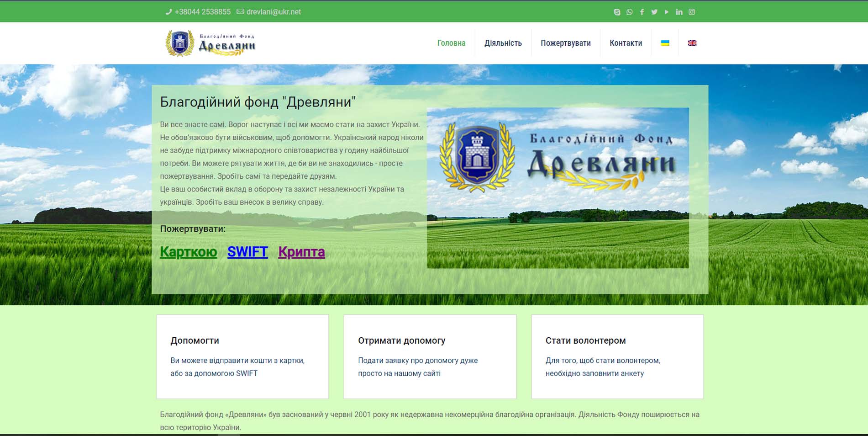Click the Пожертвувати: label above donation links
Screen dimensions: 868x436
pyautogui.click(x=193, y=229)
